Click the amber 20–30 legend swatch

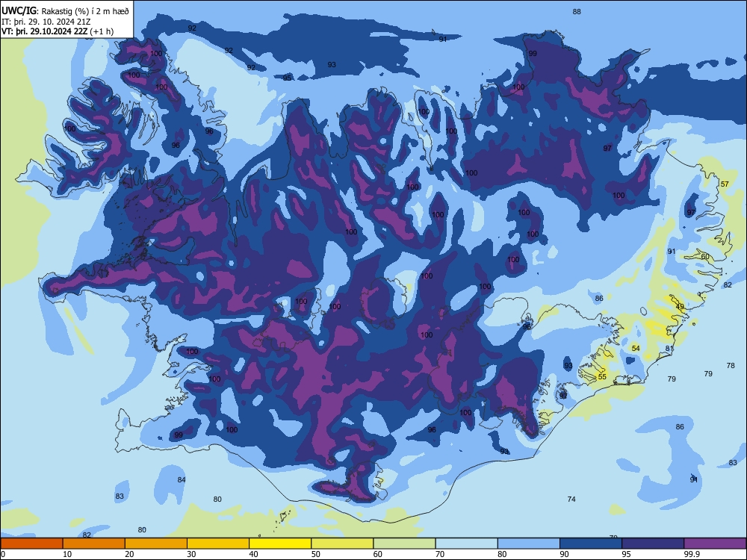pos(156,544)
